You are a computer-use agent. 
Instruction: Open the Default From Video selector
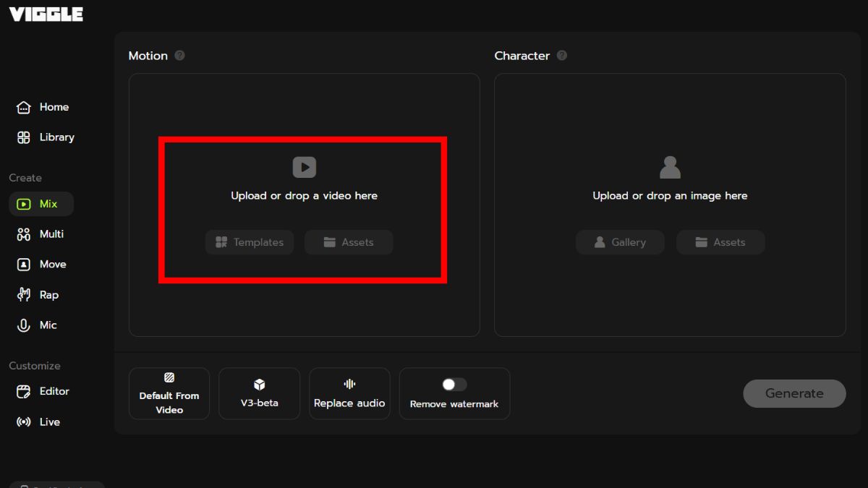[x=169, y=393]
